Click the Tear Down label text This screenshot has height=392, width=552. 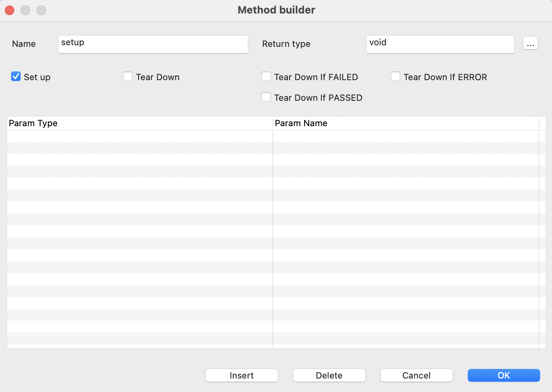[x=158, y=77]
